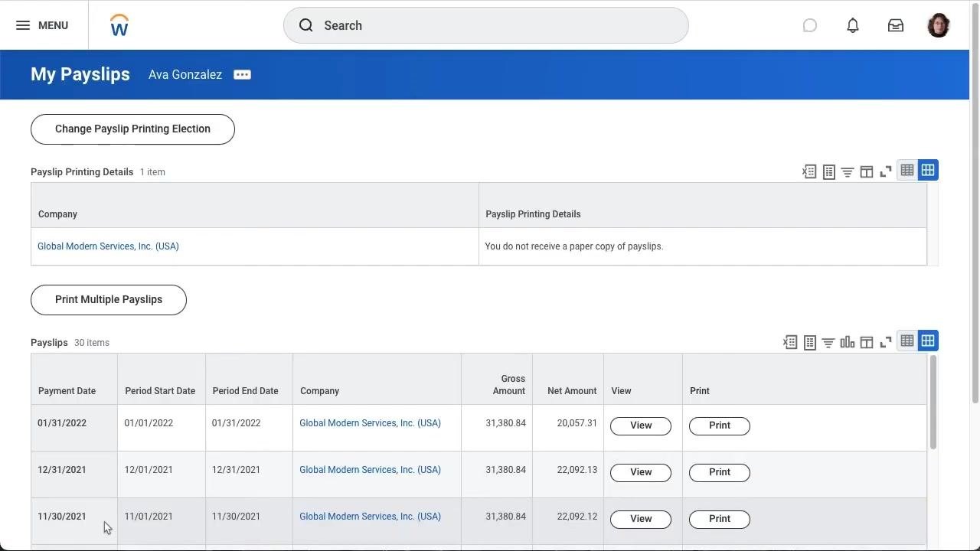Open company link in 01/31/2022 row
This screenshot has width=980, height=551.
[370, 423]
